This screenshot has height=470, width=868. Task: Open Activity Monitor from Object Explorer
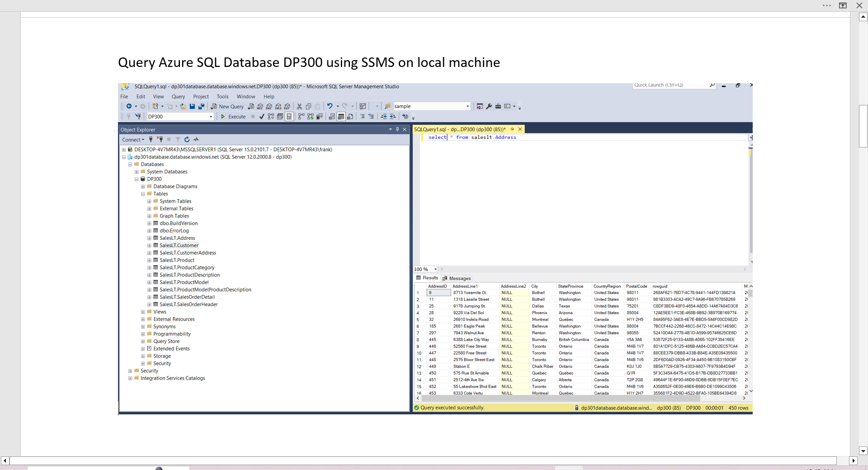click(196, 139)
